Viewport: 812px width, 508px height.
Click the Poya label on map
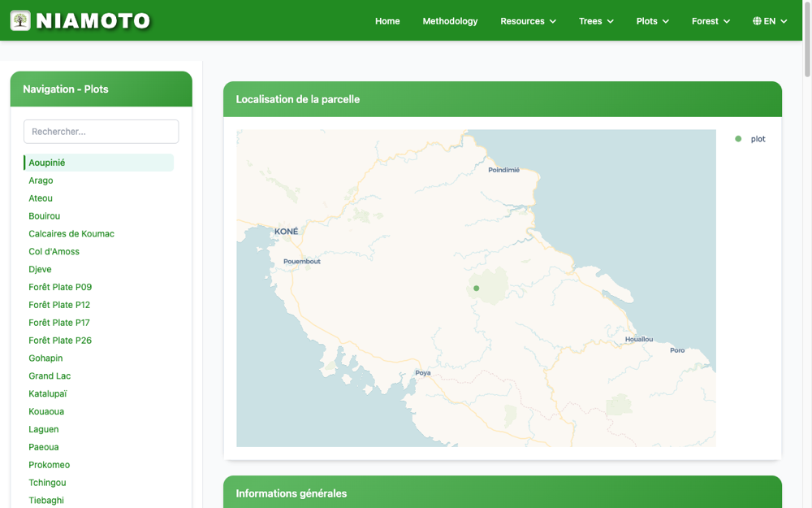point(422,373)
